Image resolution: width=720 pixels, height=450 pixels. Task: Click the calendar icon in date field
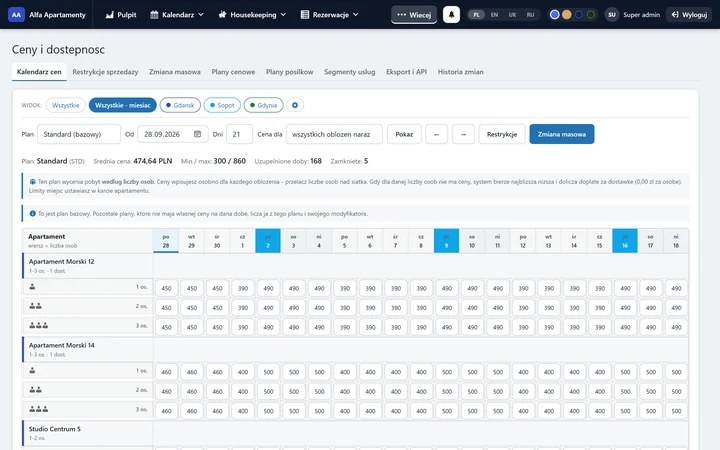197,134
